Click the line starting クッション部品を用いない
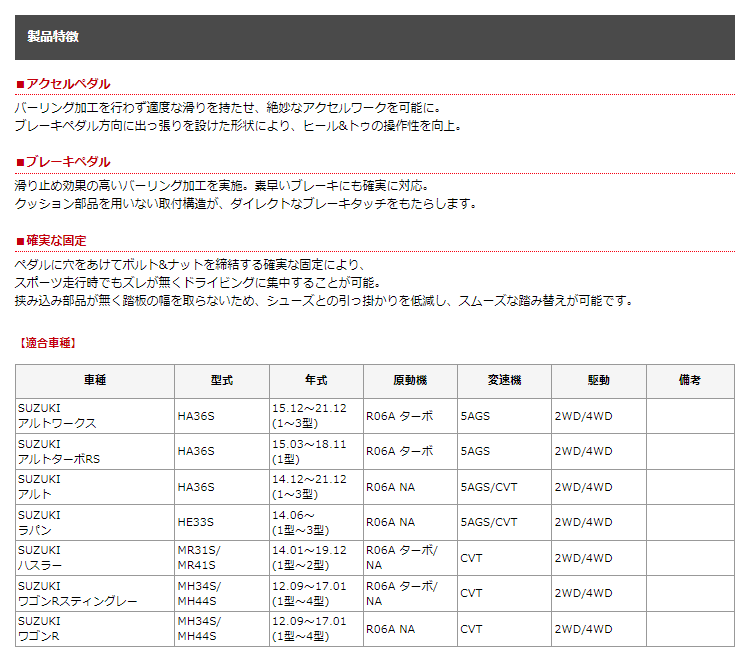Screen dimensions: 750x660 pyautogui.click(x=246, y=204)
